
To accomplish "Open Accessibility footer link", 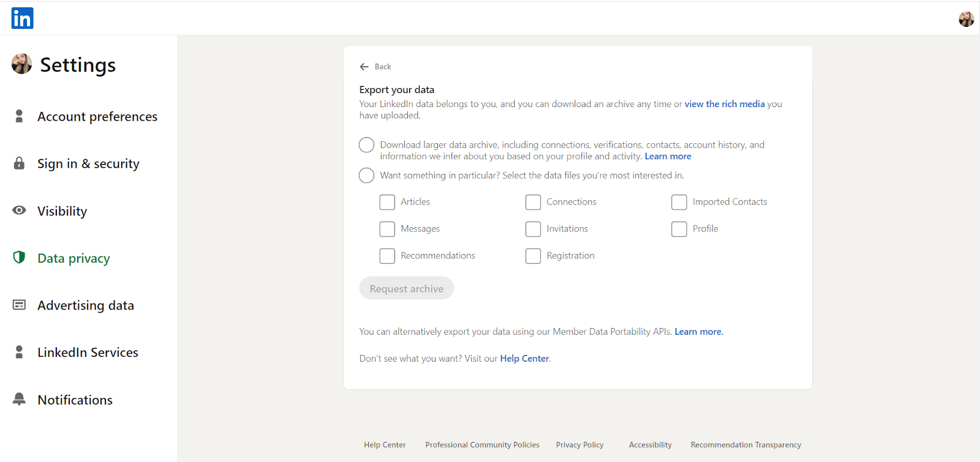I will [x=650, y=445].
